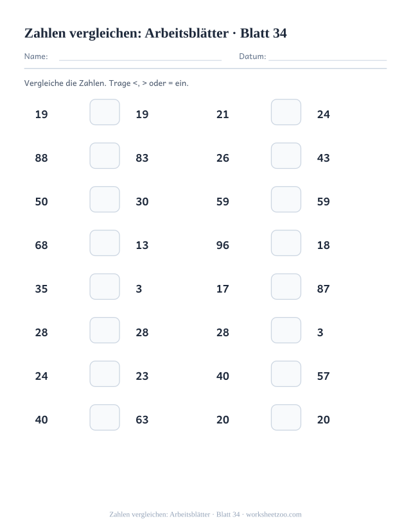Click the answer box between 21 and 24
The image size is (411, 532).
pyautogui.click(x=286, y=112)
